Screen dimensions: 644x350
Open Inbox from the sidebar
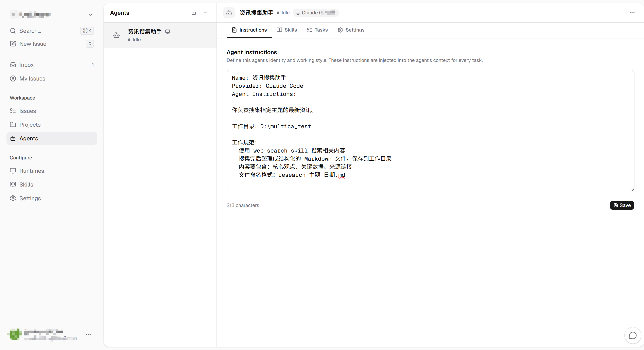52,65
